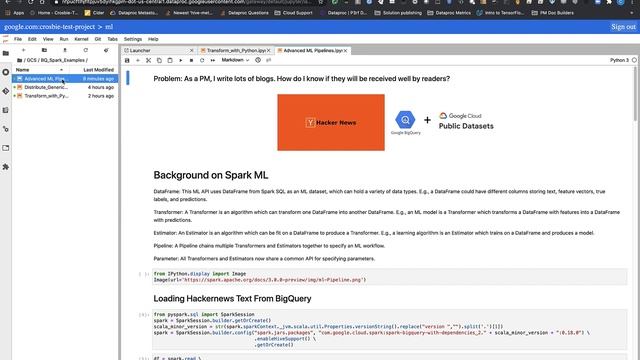Open the Markdown cell type dropdown
This screenshot has width=640, height=360.
pos(235,60)
